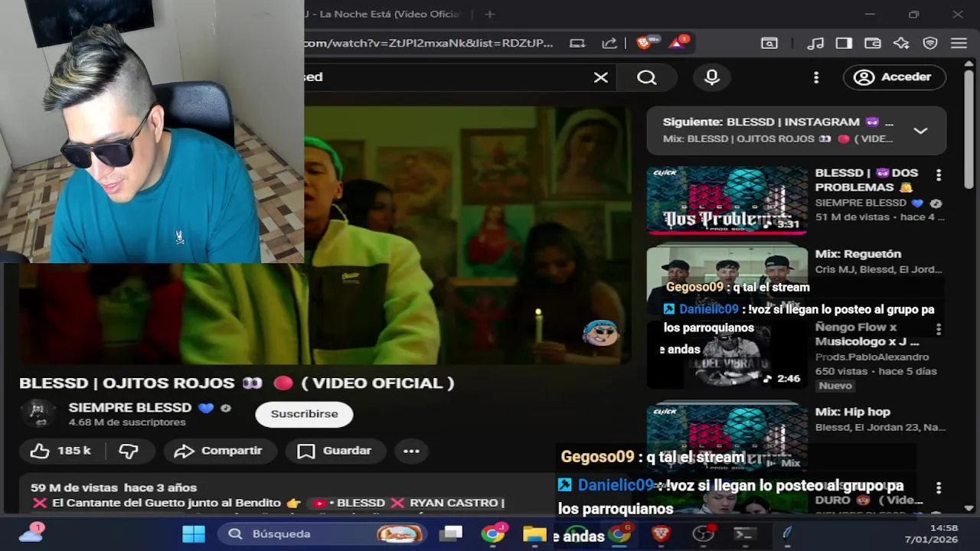The image size is (980, 551).
Task: Click the Suscribirse button
Action: tap(304, 414)
